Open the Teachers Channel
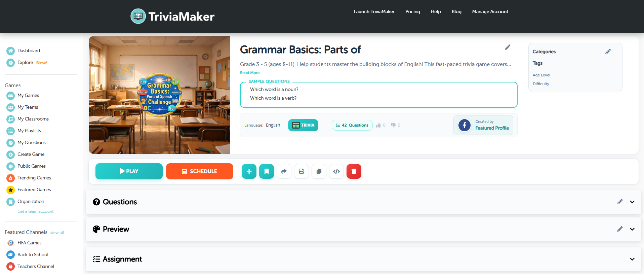This screenshot has width=644, height=274. click(x=36, y=267)
